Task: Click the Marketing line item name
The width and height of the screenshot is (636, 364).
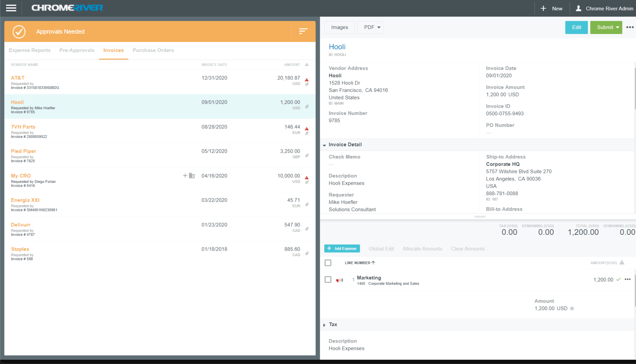Action: click(x=369, y=277)
